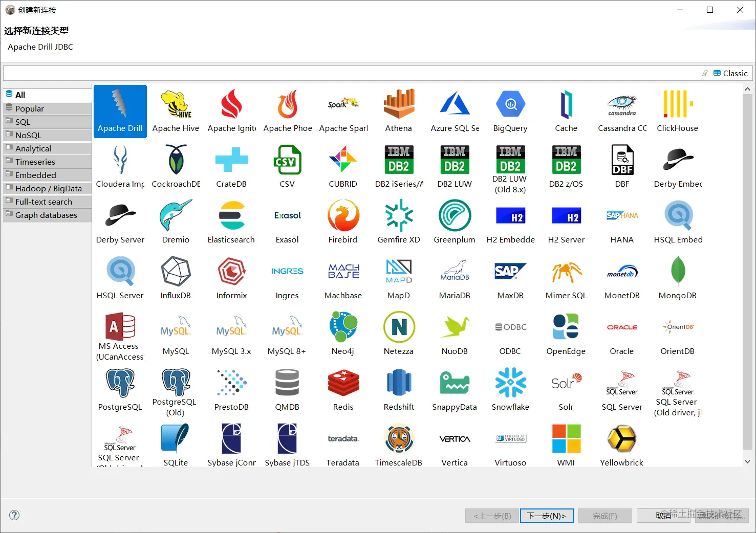Choose the H2 Server icon
This screenshot has width=756, height=533.
tap(566, 215)
